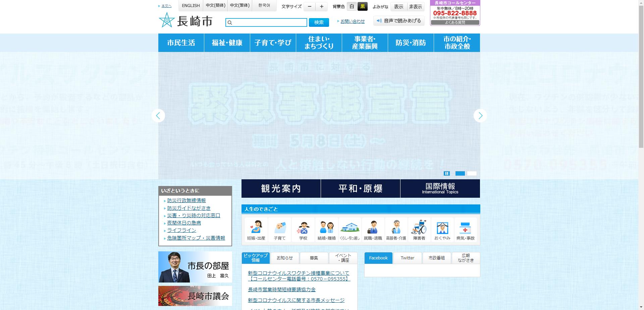This screenshot has height=310, width=644.
Task: Open the employment and retirement icon
Action: (373, 230)
